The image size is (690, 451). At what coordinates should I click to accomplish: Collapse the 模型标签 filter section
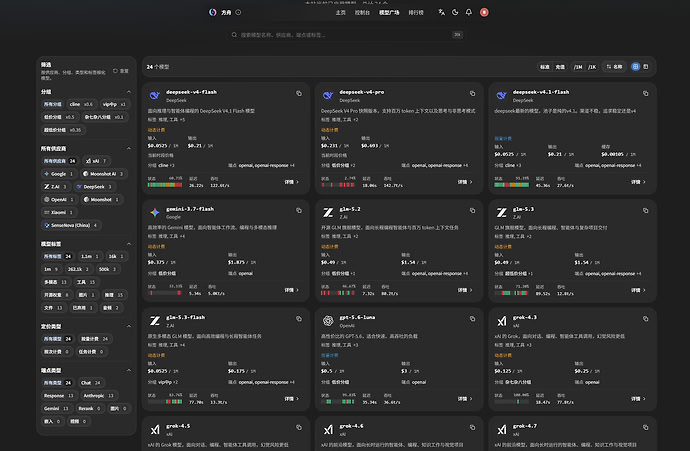point(128,244)
